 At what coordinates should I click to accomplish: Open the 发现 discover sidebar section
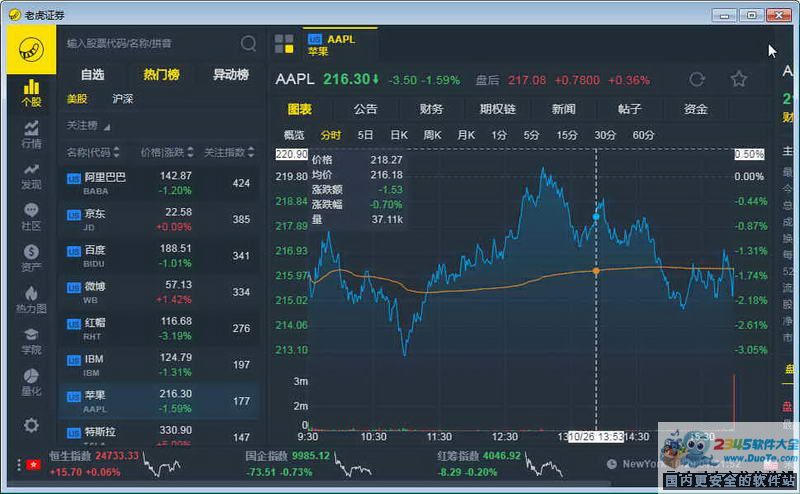pyautogui.click(x=31, y=176)
